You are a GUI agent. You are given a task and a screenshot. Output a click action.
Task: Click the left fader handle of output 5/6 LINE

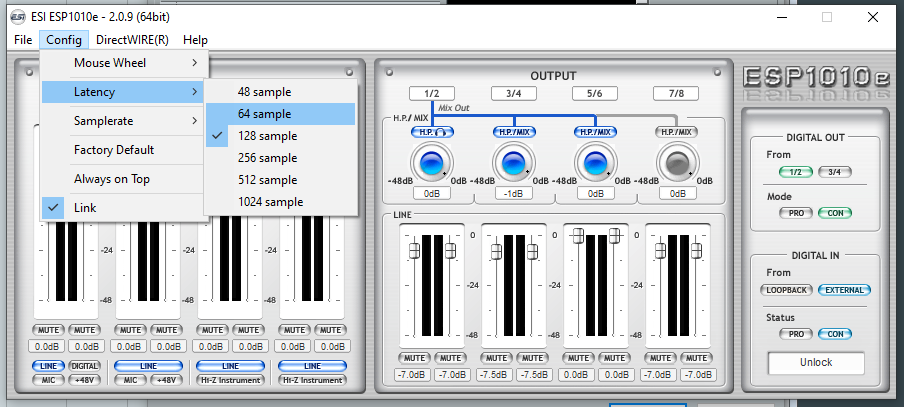(578, 235)
